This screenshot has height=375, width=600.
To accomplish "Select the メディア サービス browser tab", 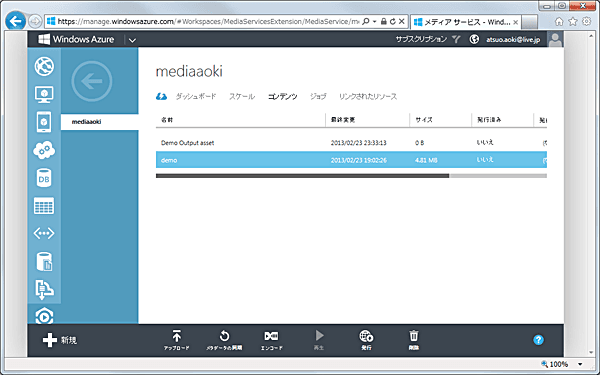I will click(466, 22).
